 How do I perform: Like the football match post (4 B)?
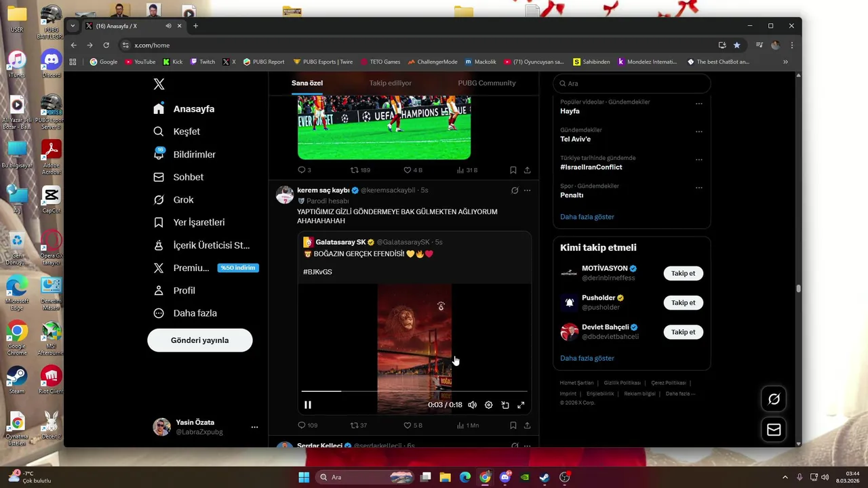(x=412, y=170)
